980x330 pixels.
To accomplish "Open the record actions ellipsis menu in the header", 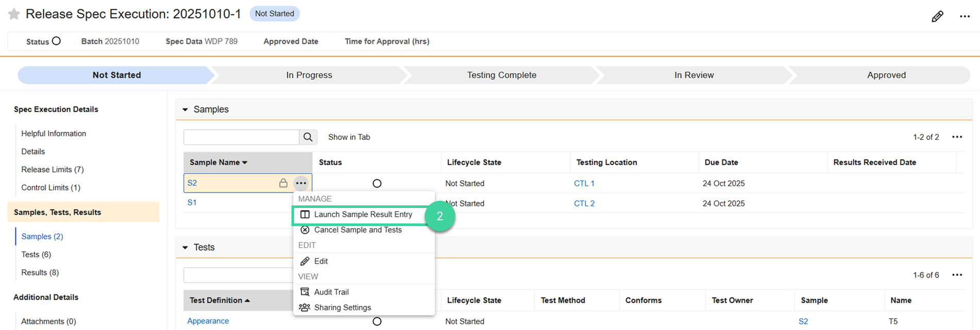I will point(965,16).
